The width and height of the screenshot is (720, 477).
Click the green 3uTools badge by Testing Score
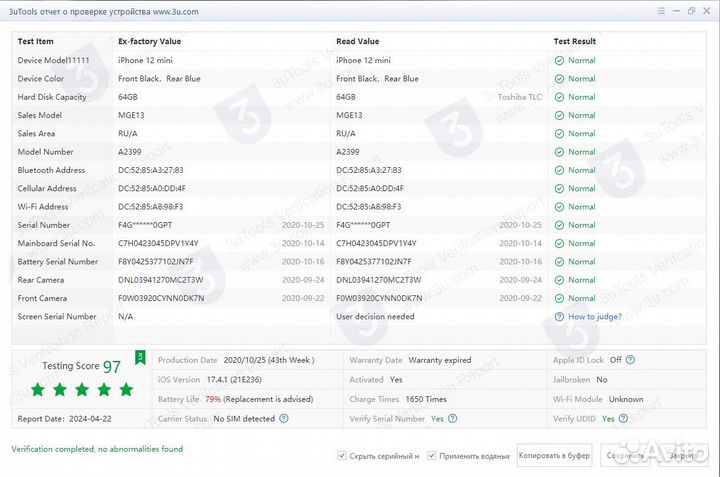[140, 357]
